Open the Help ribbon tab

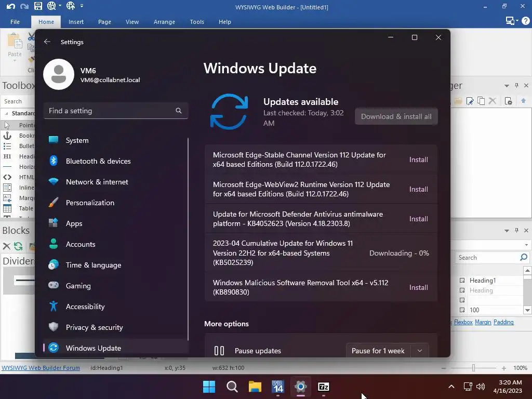[224, 22]
